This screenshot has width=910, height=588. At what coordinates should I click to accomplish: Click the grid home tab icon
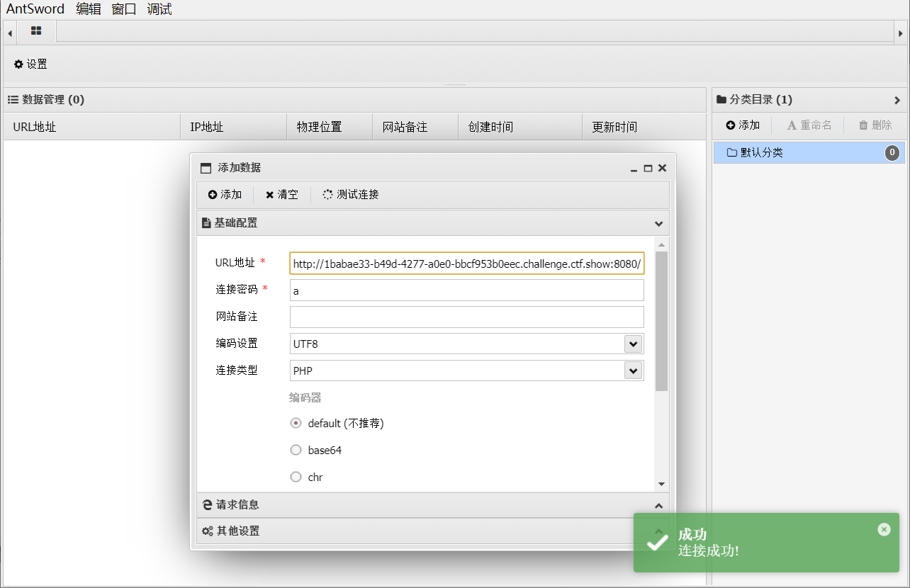click(x=36, y=31)
